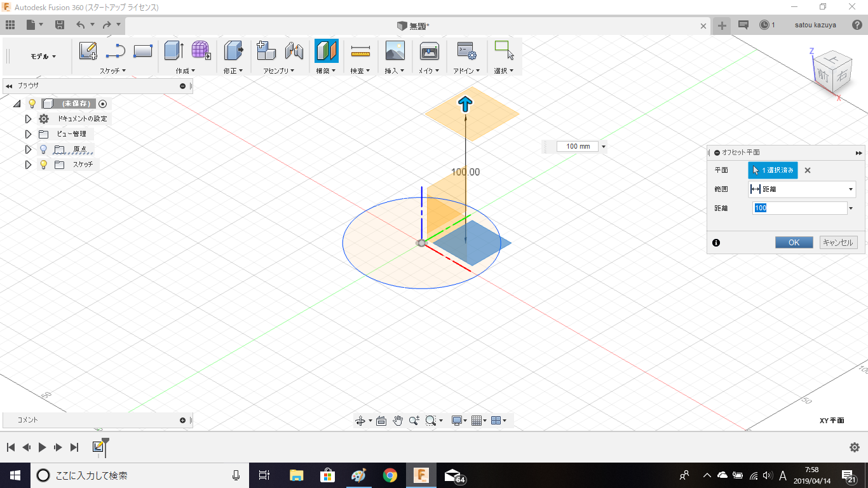The height and width of the screenshot is (488, 868).
Task: Open the 修正 menu
Action: (x=233, y=71)
